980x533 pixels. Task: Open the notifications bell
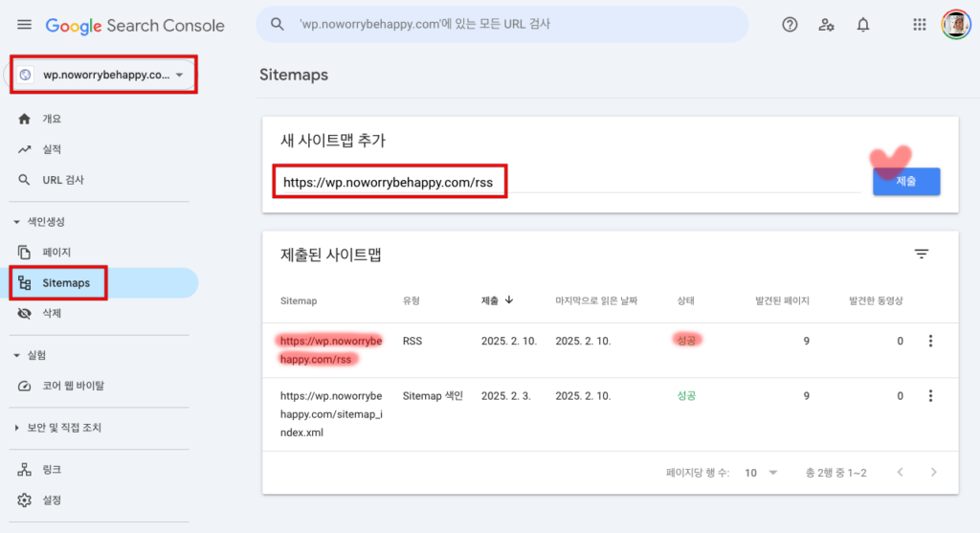pyautogui.click(x=863, y=24)
